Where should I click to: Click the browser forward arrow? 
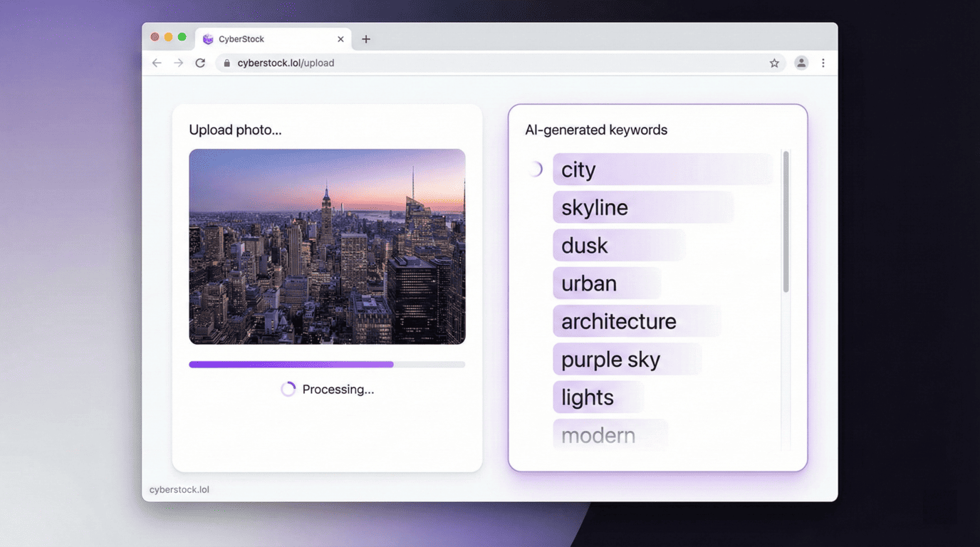[179, 63]
